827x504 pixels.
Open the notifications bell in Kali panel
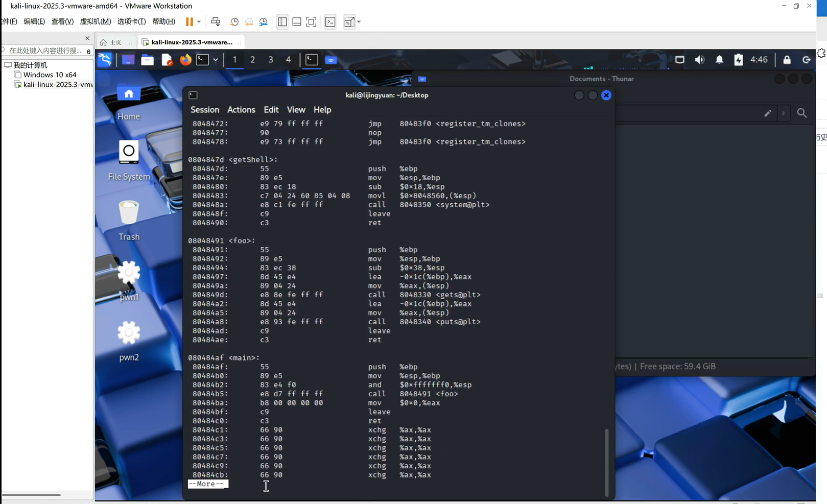tap(719, 60)
